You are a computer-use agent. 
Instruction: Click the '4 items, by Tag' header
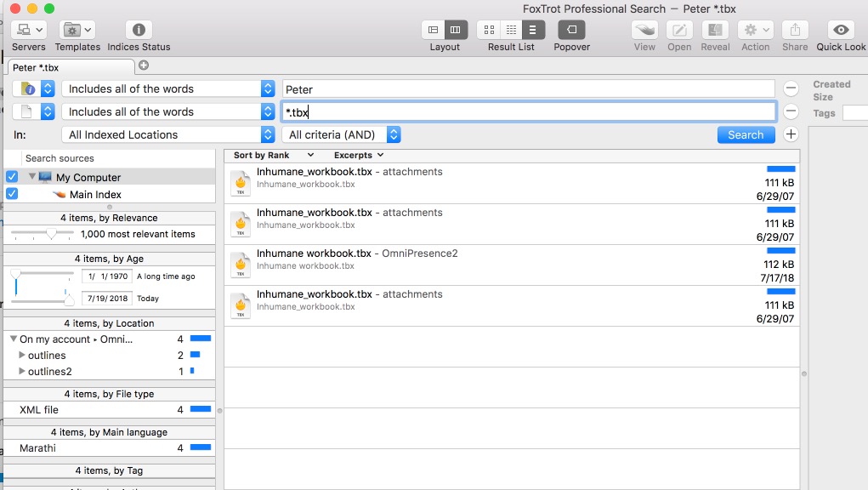109,470
